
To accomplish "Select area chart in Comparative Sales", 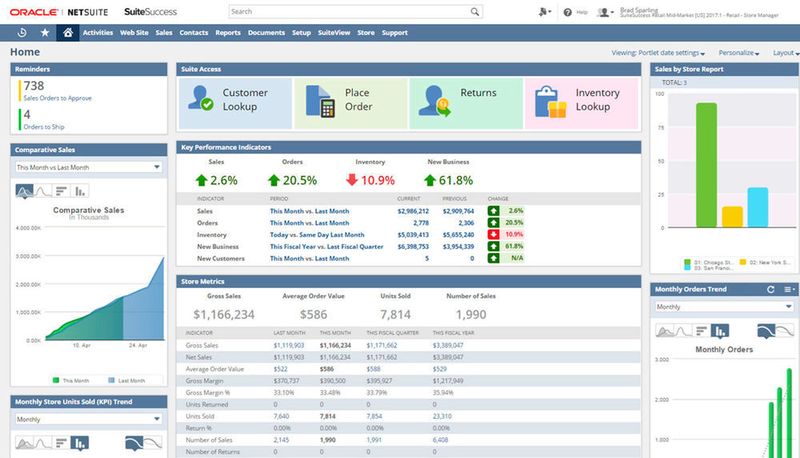I will pos(24,191).
